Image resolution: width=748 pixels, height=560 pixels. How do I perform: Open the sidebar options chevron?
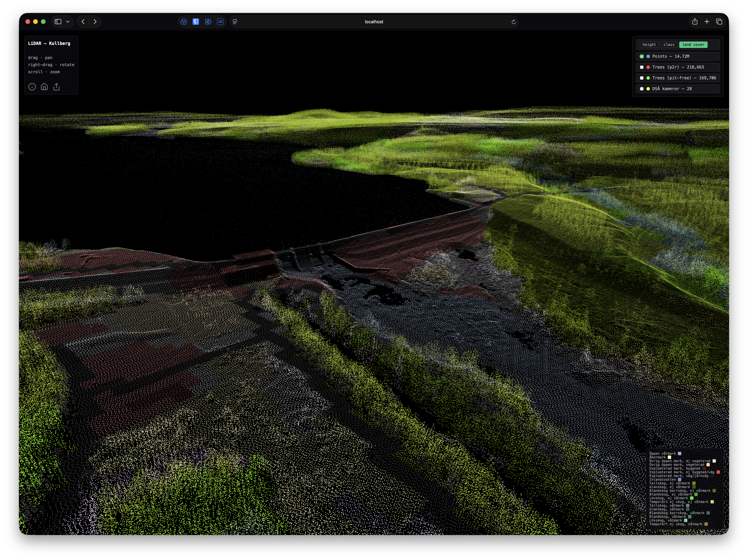tap(68, 22)
